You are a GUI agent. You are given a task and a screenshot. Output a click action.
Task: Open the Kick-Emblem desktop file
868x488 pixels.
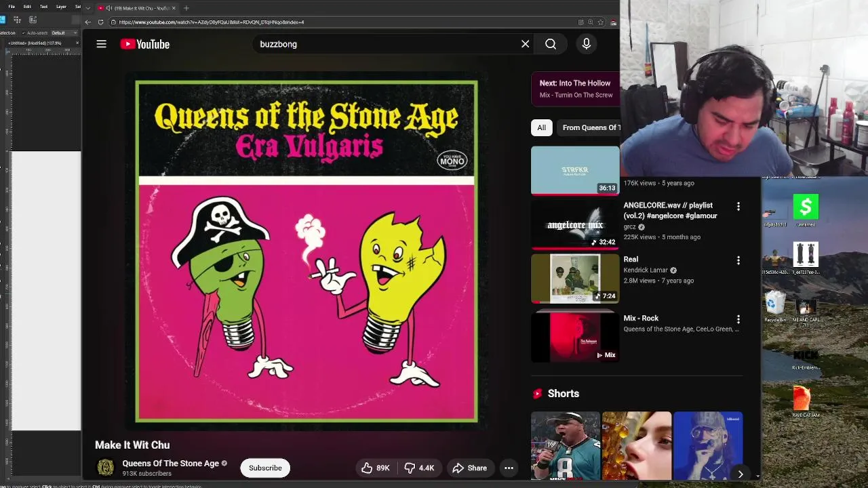pyautogui.click(x=806, y=359)
